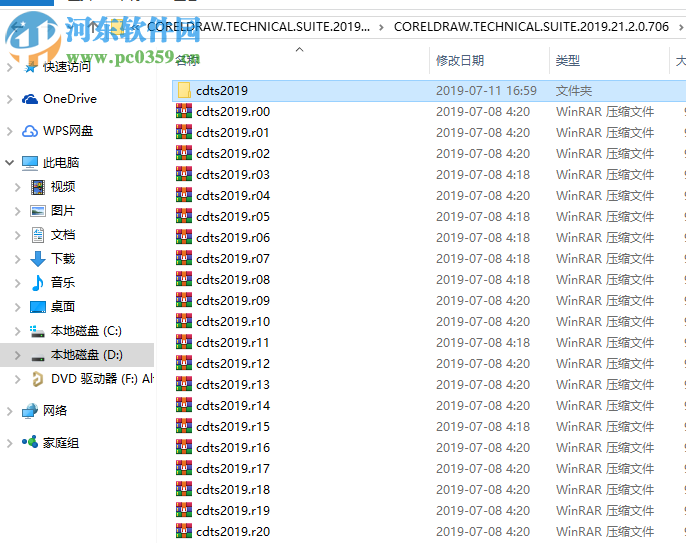
Task: Select 桌面 in navigation tree
Action: [x=63, y=306]
